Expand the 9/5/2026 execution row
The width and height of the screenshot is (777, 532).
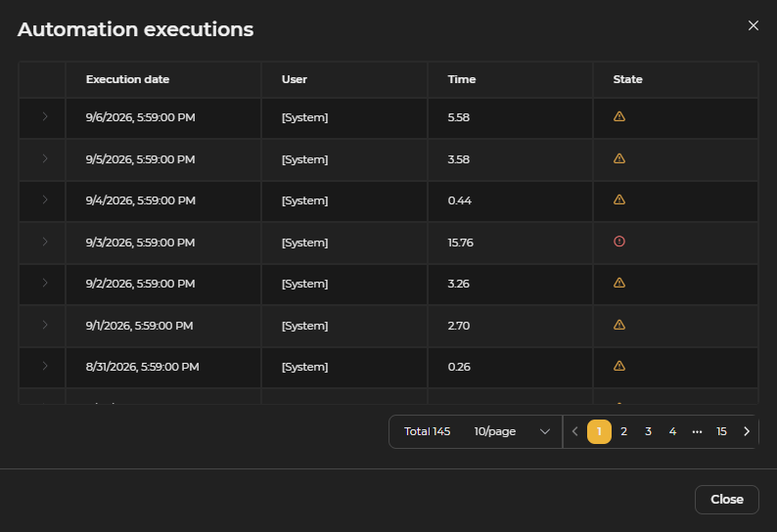(x=45, y=158)
